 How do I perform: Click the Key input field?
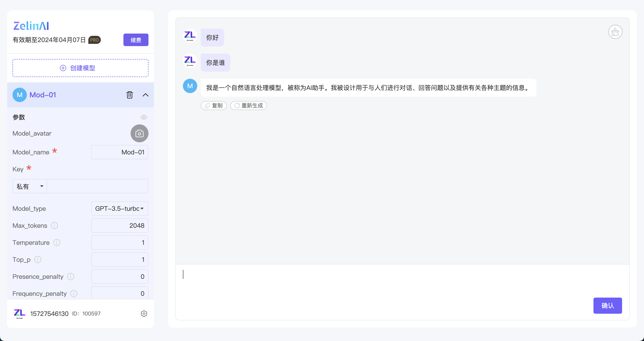tap(97, 186)
